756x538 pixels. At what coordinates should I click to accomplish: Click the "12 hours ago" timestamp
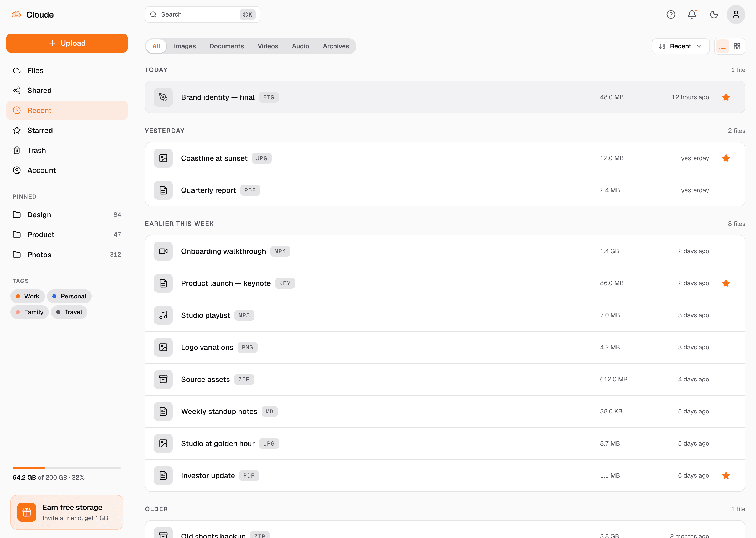tap(690, 97)
